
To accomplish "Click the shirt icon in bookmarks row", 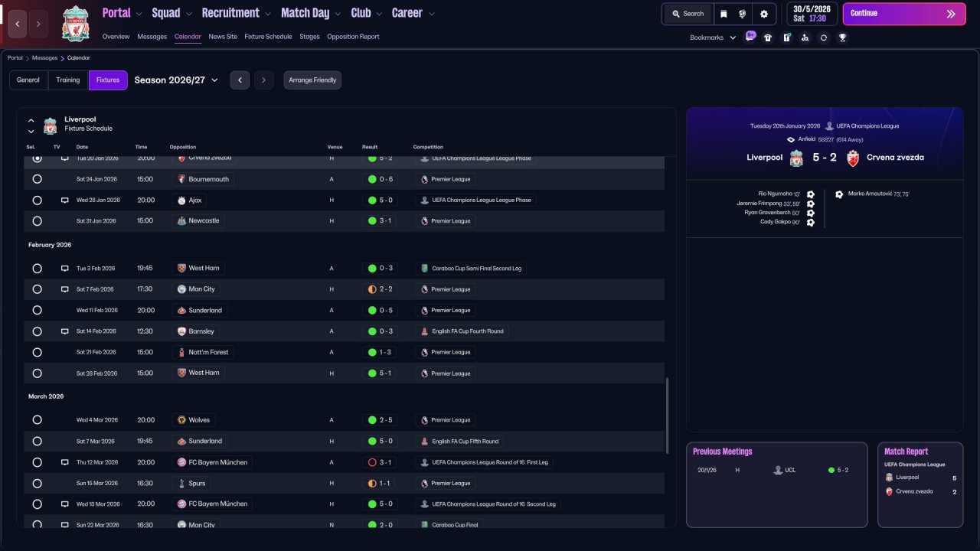I will point(768,37).
